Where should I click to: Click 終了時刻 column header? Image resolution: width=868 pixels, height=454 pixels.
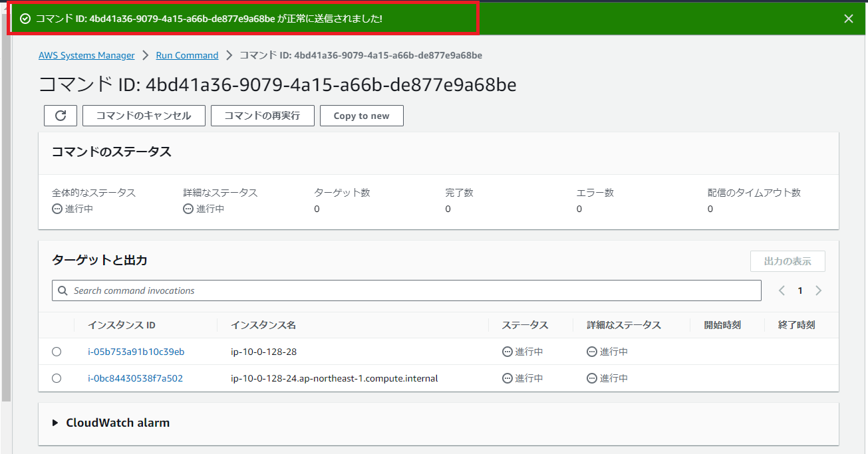[x=796, y=325]
